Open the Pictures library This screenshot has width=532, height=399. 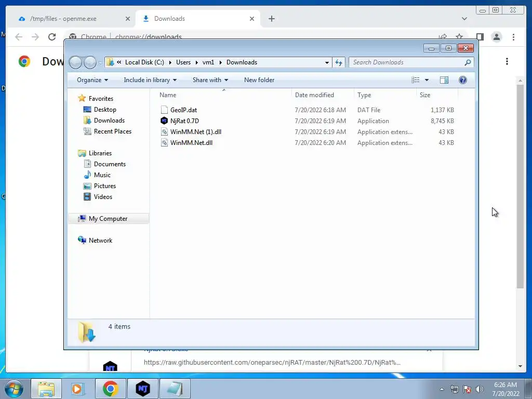[104, 185]
